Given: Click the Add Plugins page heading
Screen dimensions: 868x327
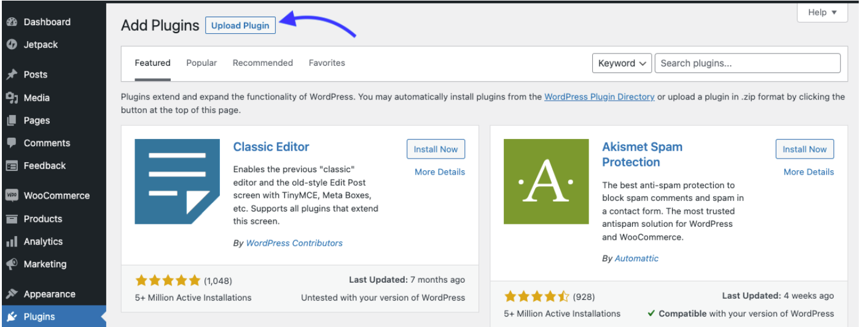Looking at the screenshot, I should tap(160, 25).
